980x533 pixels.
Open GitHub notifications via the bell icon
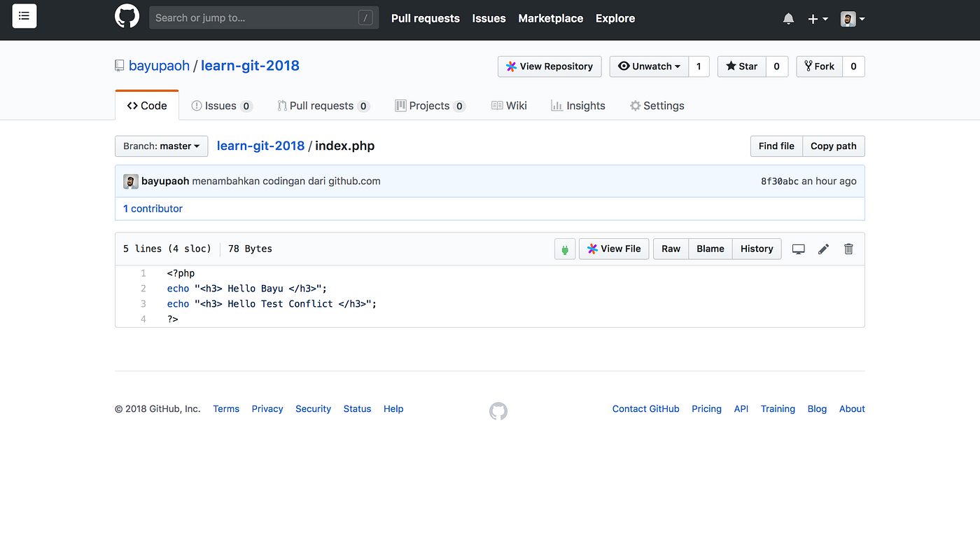788,18
